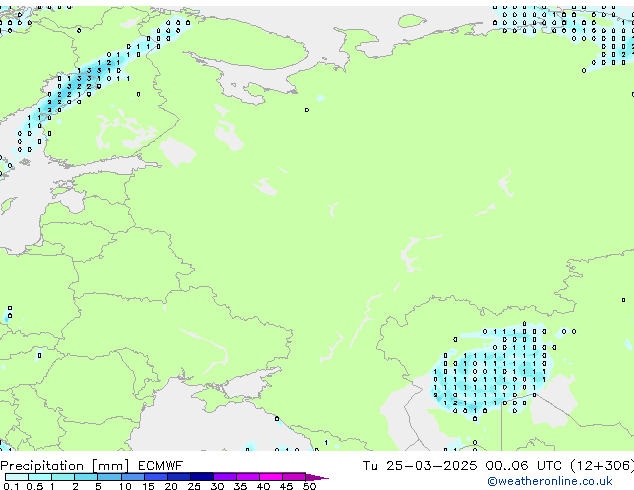
Task: Click the '0.1' legend scale value
Action: click(11, 486)
